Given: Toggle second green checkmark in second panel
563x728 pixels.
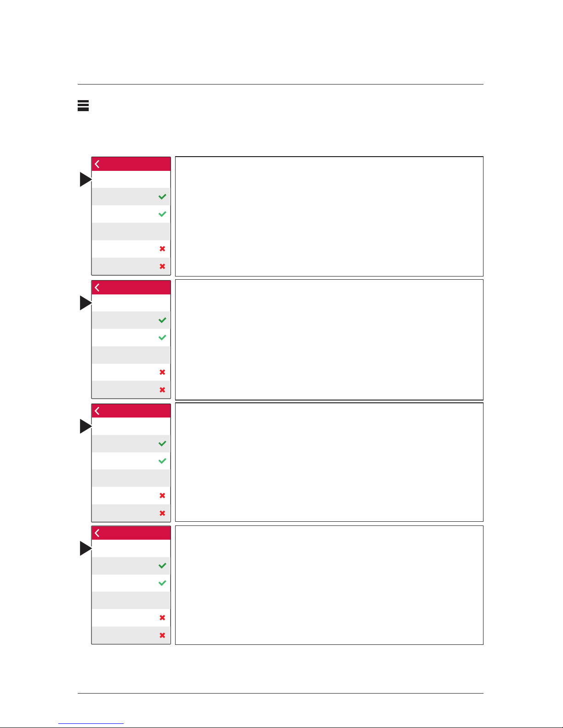Looking at the screenshot, I should [x=162, y=338].
